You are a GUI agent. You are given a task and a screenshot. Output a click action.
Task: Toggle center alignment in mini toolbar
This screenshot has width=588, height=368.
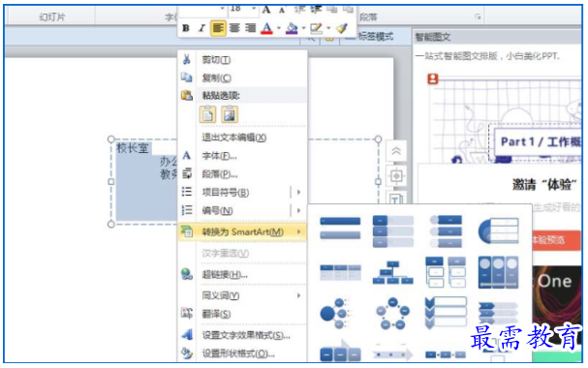(x=234, y=28)
